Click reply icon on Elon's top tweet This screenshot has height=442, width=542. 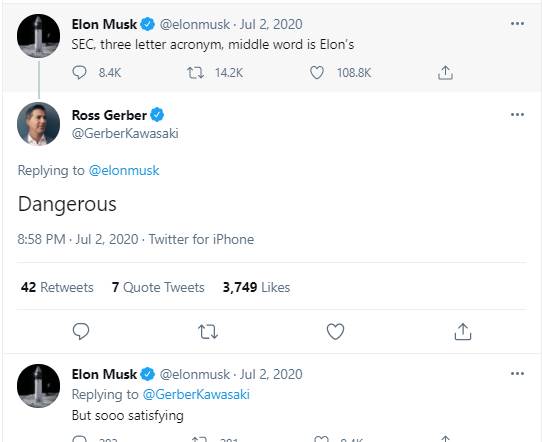(x=80, y=73)
